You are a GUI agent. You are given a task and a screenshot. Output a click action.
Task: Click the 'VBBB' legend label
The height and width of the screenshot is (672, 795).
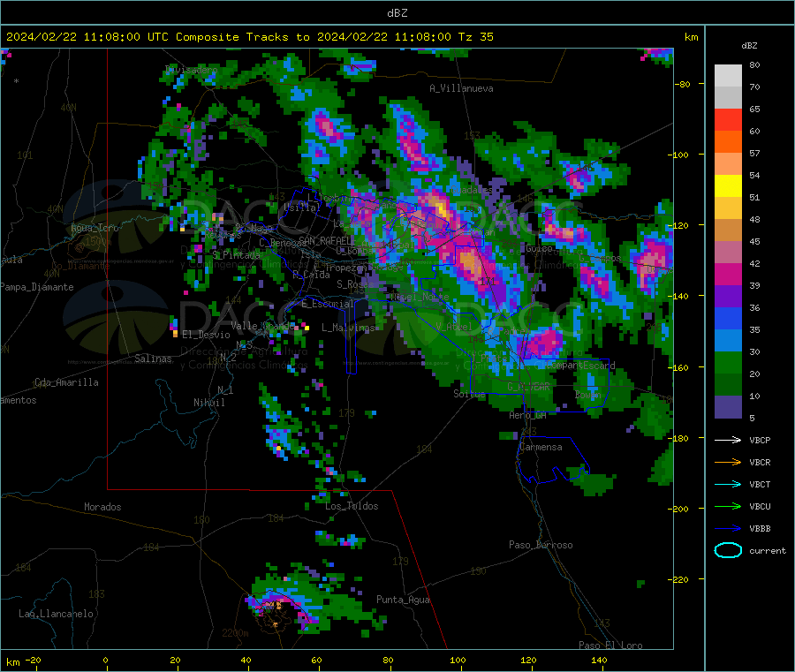(x=760, y=528)
